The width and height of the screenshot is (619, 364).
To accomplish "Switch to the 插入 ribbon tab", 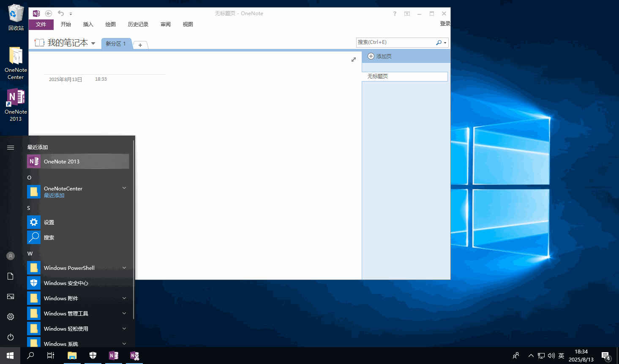I will pos(88,24).
